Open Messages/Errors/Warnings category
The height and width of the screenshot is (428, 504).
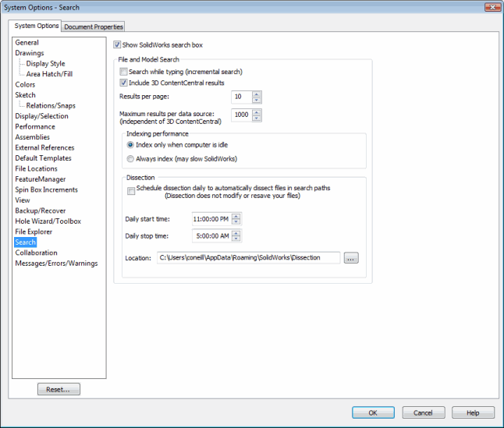click(x=56, y=264)
